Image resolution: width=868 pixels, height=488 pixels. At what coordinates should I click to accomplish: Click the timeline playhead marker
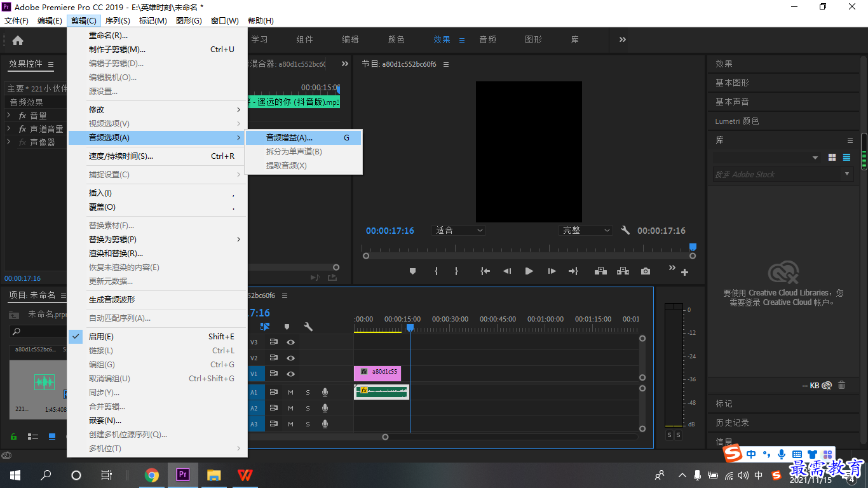[410, 327]
